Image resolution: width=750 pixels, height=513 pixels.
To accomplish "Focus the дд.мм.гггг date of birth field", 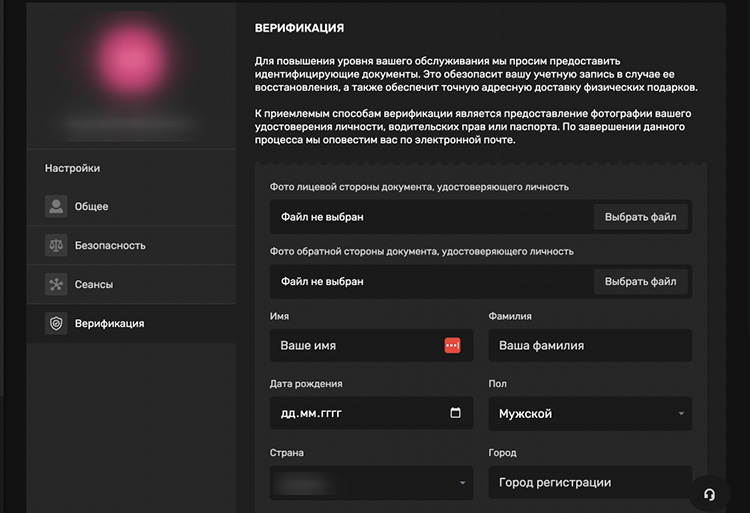I will click(371, 413).
